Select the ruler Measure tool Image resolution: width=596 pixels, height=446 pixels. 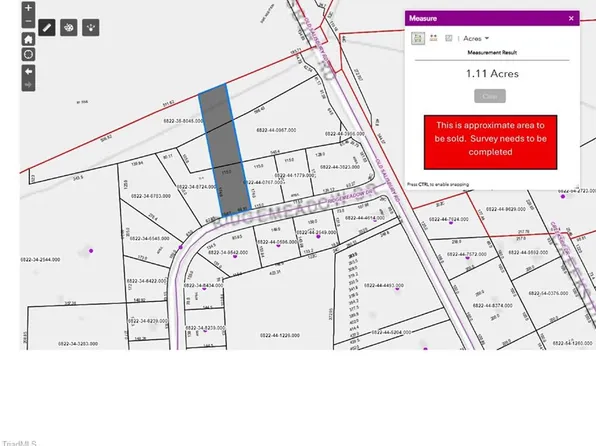pos(47,27)
